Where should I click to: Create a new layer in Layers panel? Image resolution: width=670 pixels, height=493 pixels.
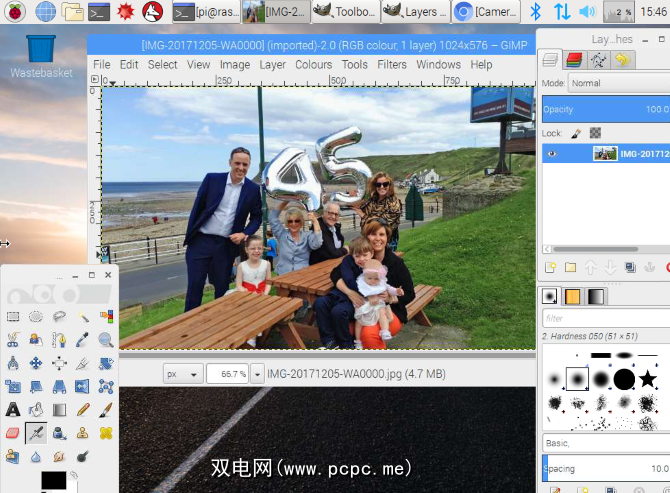coord(550,268)
